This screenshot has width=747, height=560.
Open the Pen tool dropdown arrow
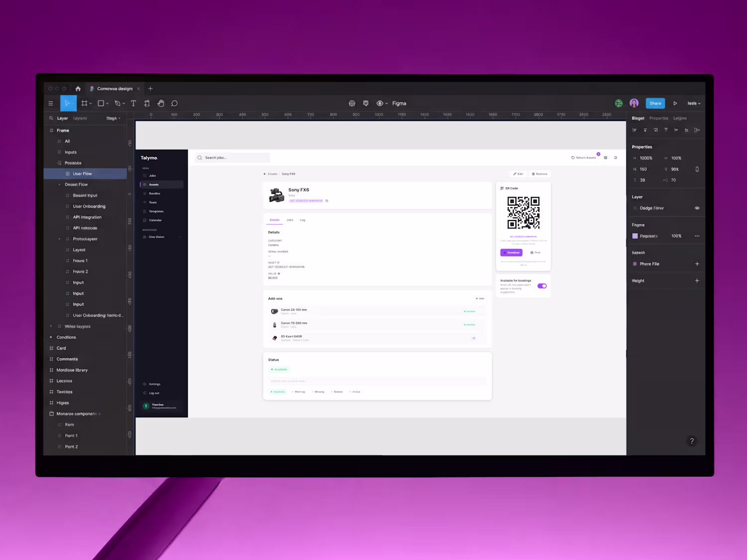124,104
